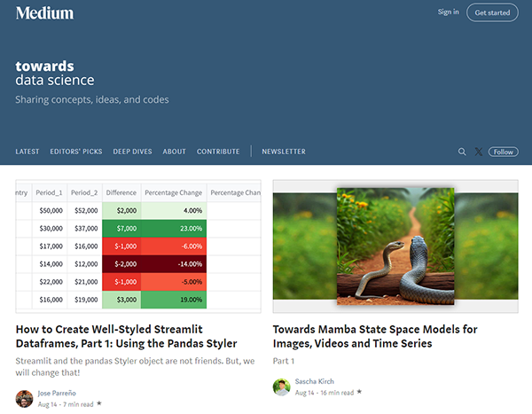Follow the Towards Data Science publication
The image size is (532, 414).
point(503,152)
